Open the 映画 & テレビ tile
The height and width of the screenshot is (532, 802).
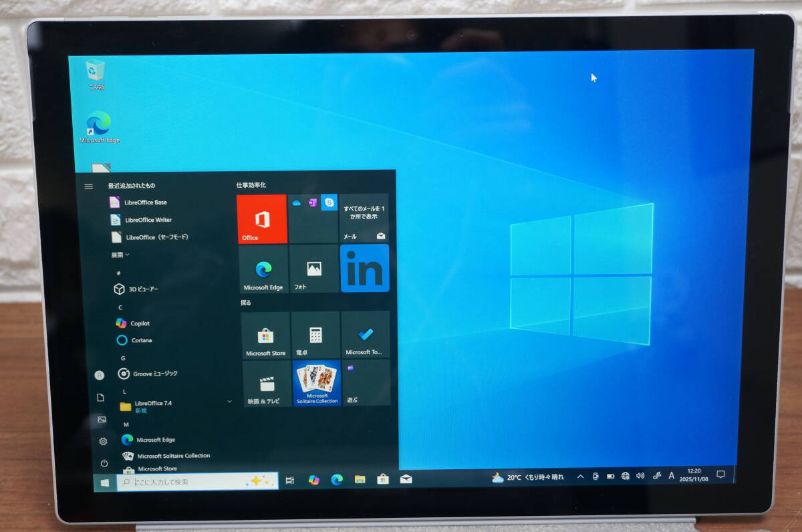[x=267, y=384]
